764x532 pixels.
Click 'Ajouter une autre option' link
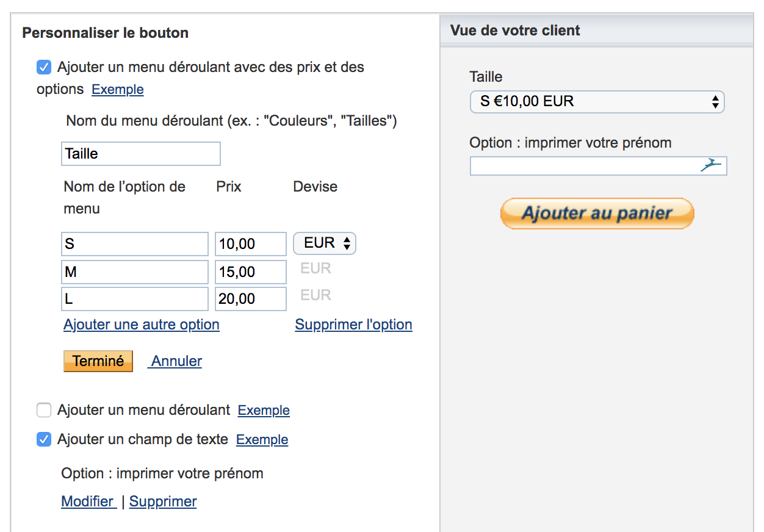142,325
